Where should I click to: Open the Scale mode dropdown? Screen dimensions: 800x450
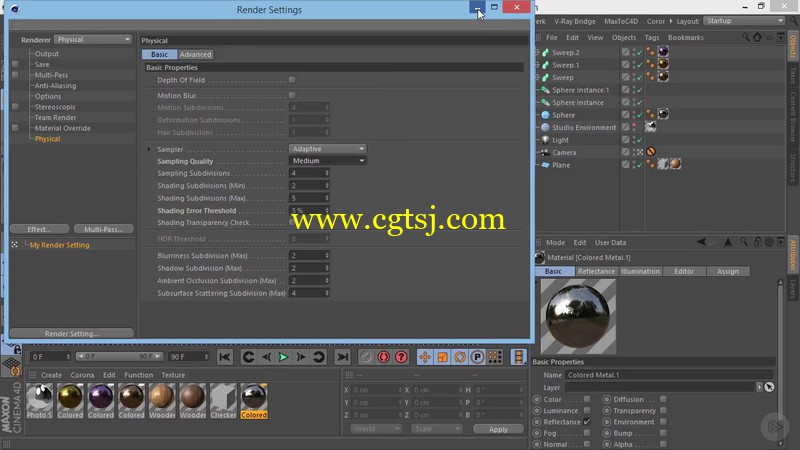[x=437, y=429]
